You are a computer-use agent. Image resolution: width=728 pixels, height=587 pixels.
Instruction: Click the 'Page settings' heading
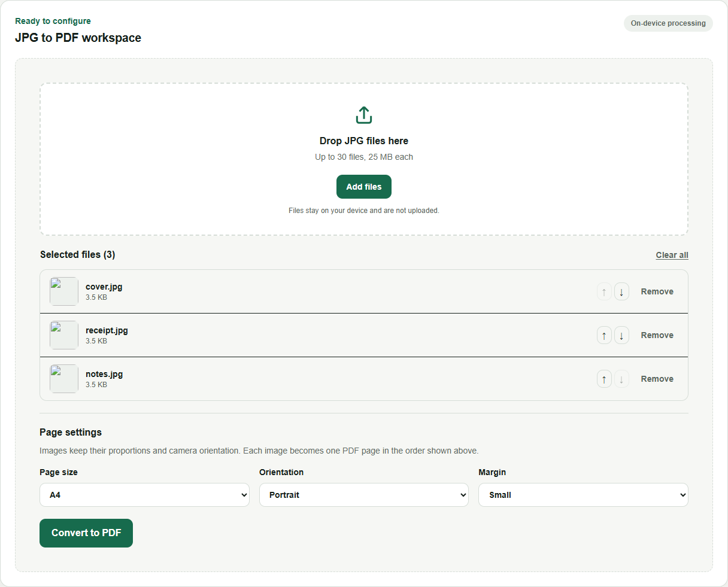click(x=71, y=432)
